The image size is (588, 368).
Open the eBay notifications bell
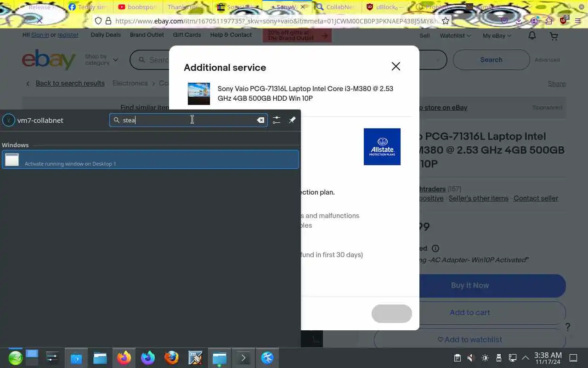point(532,35)
